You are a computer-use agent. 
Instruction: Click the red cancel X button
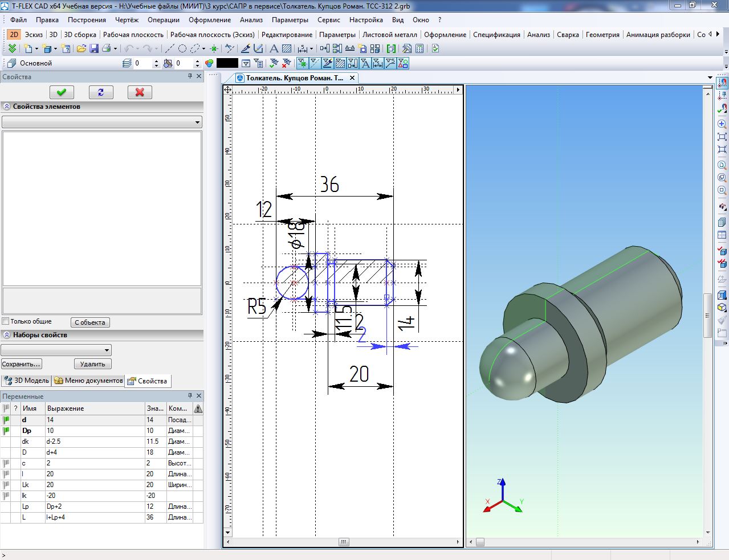[140, 92]
